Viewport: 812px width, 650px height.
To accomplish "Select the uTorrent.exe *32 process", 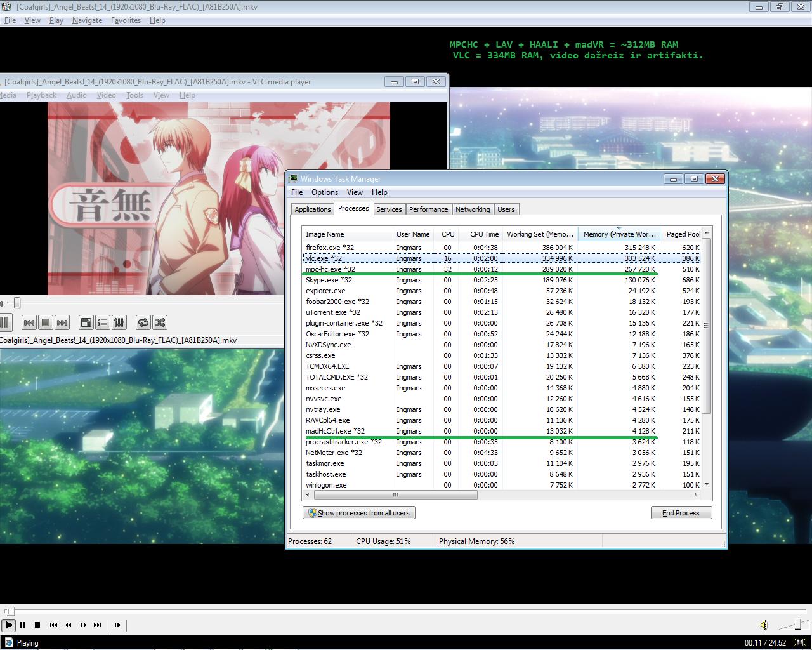I will point(502,312).
